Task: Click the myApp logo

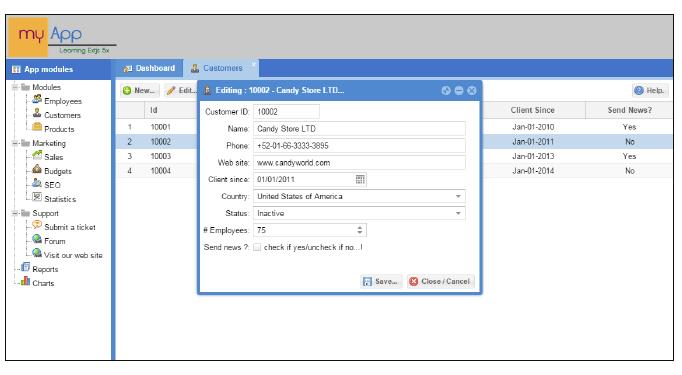Action: coord(62,37)
